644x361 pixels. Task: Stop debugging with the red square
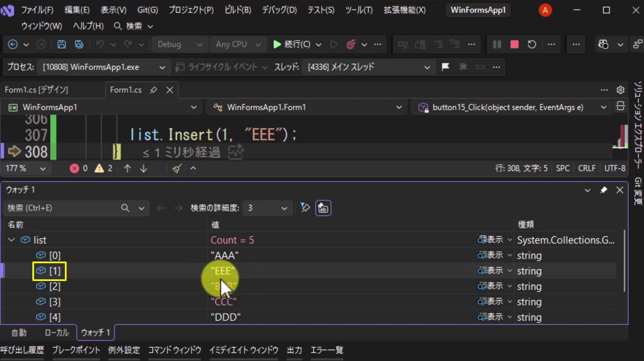pyautogui.click(x=515, y=44)
